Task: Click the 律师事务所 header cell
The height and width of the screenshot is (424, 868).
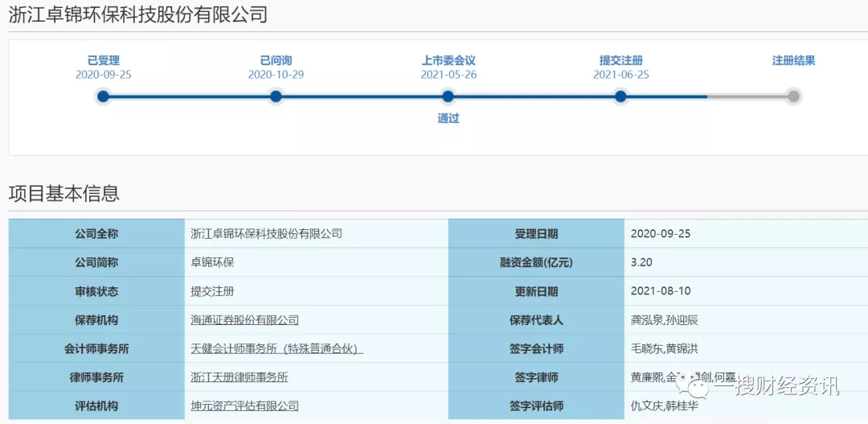Action: pyautogui.click(x=96, y=378)
